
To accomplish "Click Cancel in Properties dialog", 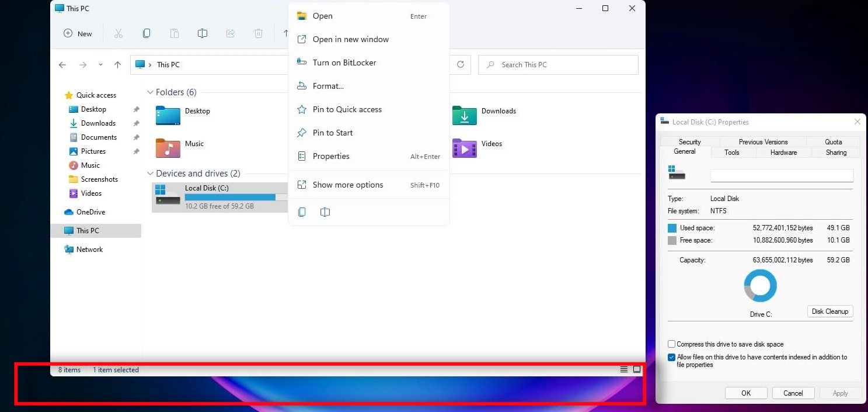I will click(x=793, y=393).
